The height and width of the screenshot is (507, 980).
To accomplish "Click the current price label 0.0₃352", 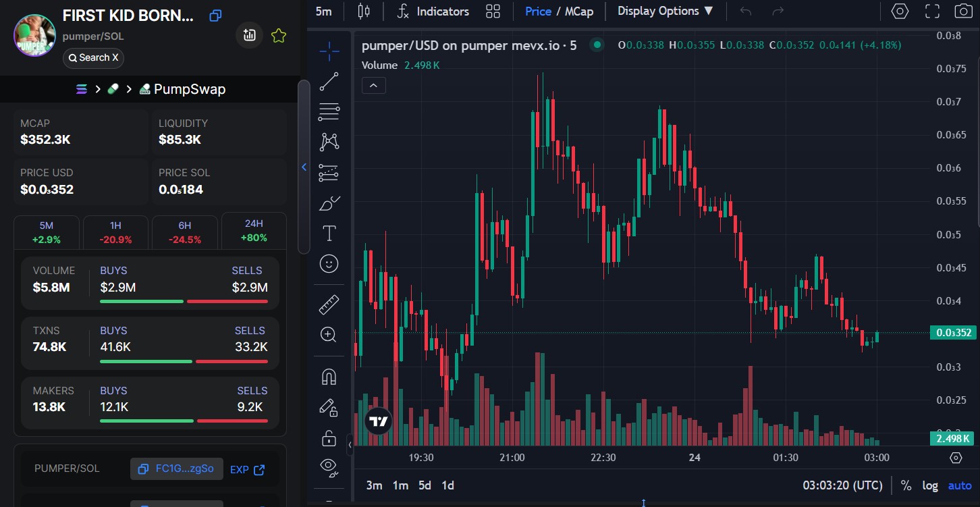I will click(x=952, y=333).
